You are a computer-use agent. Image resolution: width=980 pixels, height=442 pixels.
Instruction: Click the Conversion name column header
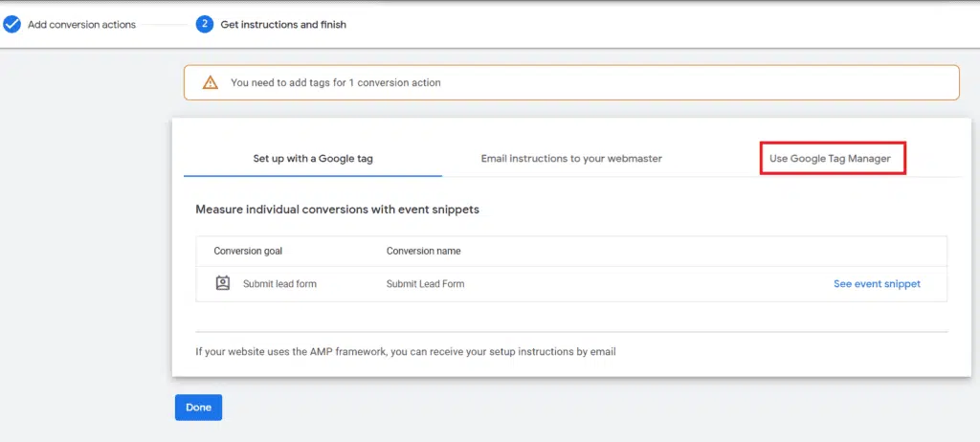pyautogui.click(x=423, y=252)
